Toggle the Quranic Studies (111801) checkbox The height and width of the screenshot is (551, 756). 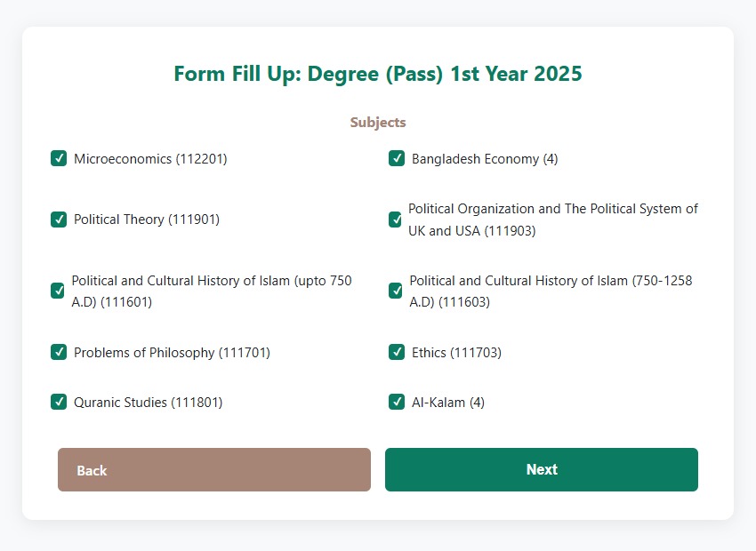59,402
